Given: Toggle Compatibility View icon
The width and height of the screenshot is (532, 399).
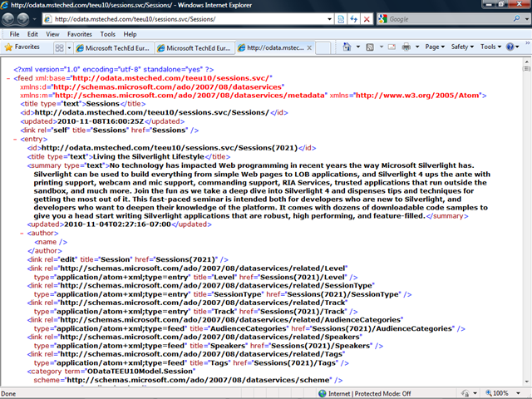Looking at the screenshot, I should 341,19.
